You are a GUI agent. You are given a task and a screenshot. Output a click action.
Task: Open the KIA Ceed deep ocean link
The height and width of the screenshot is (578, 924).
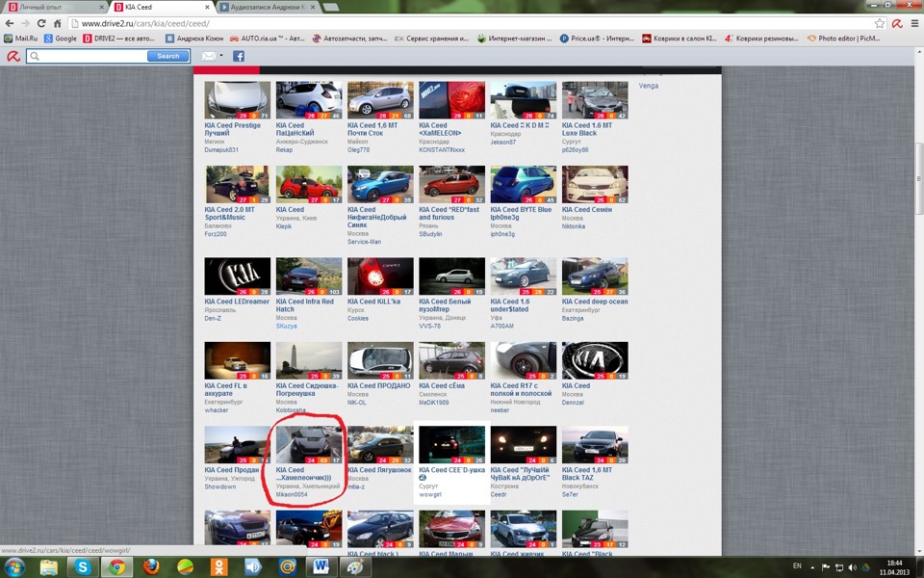595,302
